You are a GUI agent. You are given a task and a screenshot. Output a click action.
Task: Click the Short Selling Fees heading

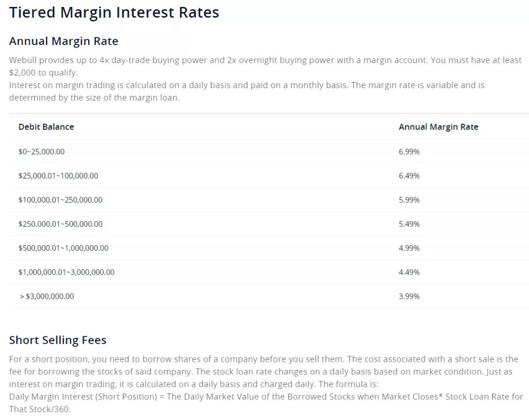point(58,340)
